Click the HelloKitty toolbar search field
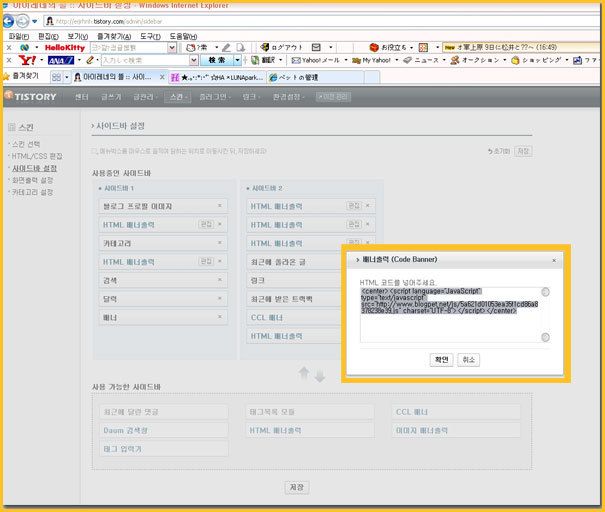 tap(129, 48)
